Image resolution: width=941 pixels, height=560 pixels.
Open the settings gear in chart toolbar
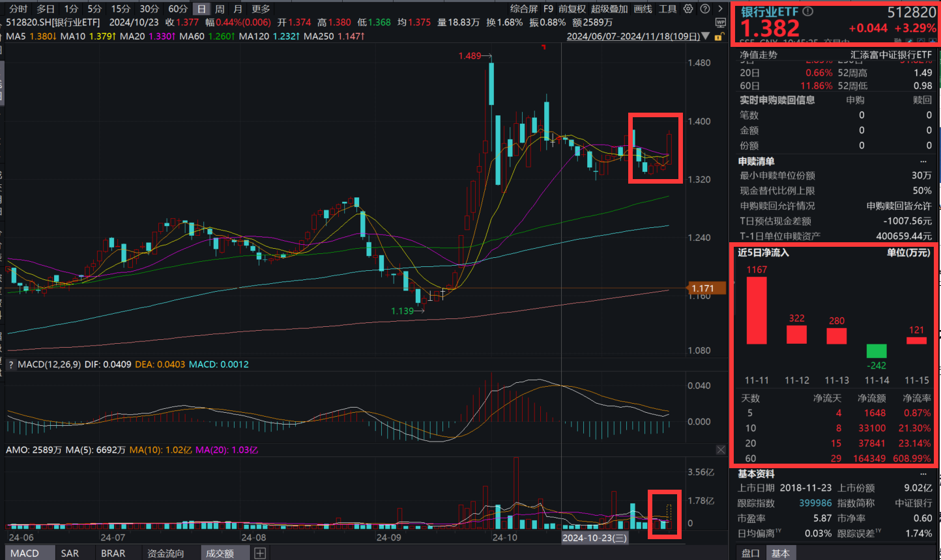coord(688,8)
